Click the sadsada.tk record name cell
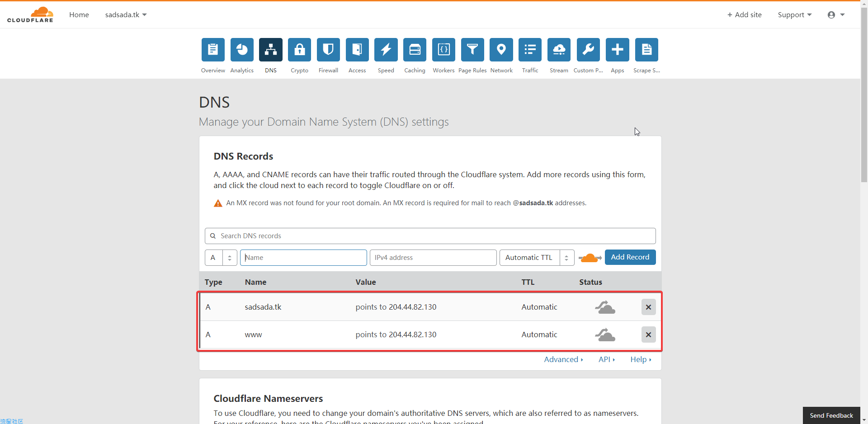 [x=263, y=307]
